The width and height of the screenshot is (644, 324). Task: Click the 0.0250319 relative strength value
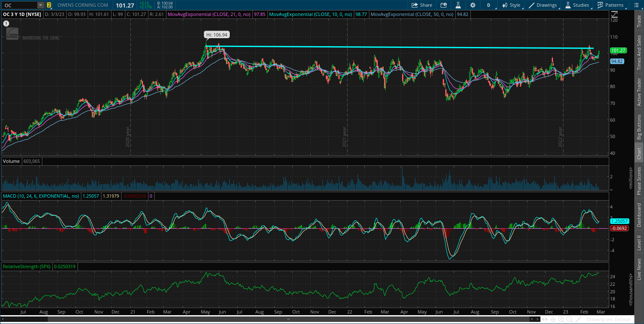point(65,267)
